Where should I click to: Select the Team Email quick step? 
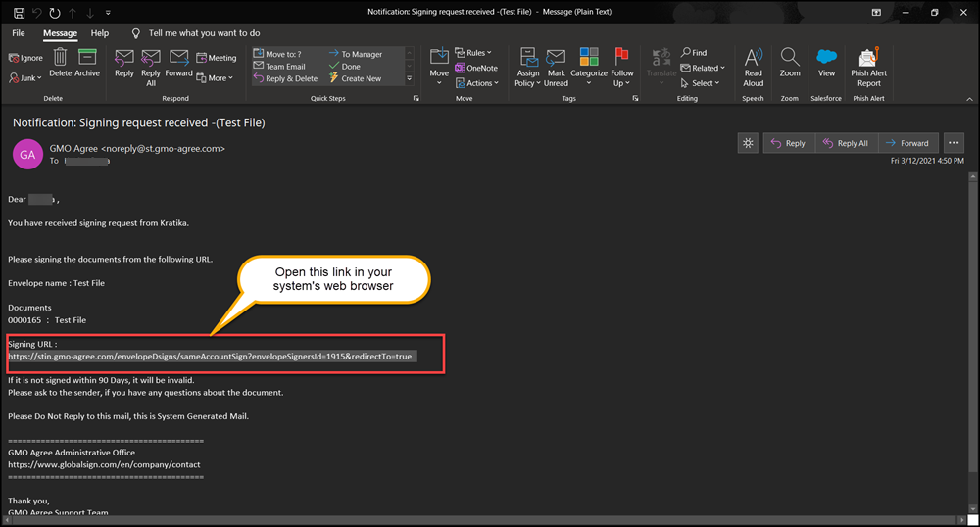279,67
